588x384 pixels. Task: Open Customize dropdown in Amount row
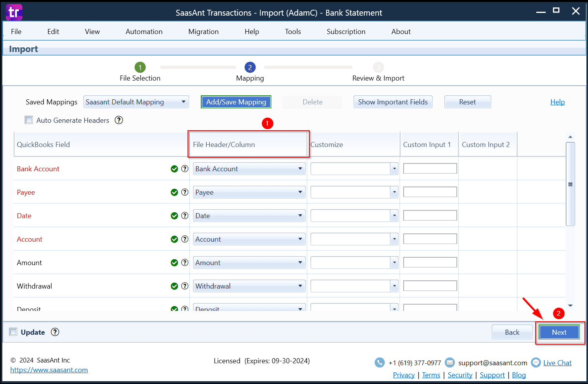coord(394,262)
